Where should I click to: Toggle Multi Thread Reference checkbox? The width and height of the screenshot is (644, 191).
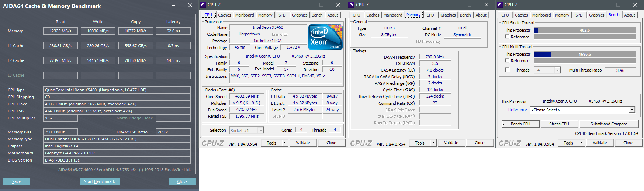point(507,60)
